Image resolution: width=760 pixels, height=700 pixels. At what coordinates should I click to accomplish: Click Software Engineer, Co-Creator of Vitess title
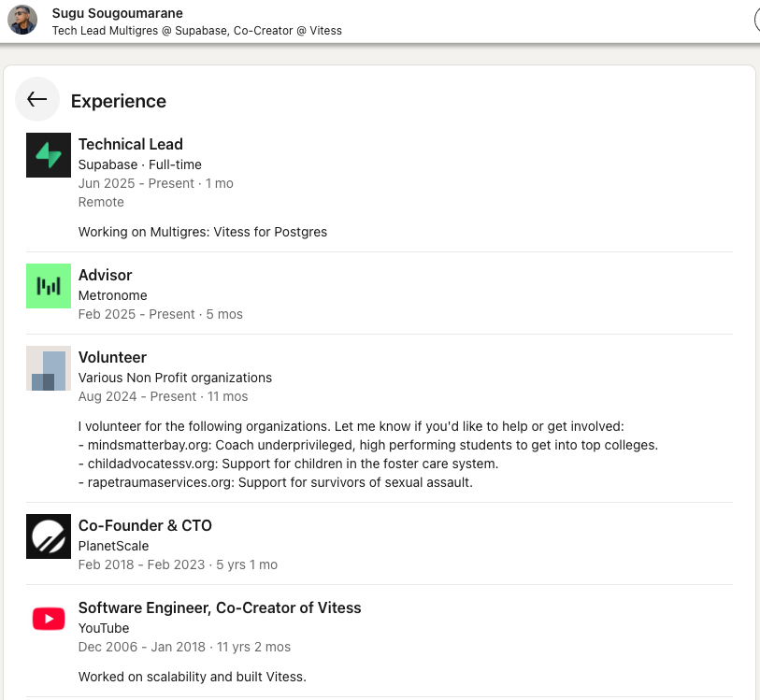220,608
